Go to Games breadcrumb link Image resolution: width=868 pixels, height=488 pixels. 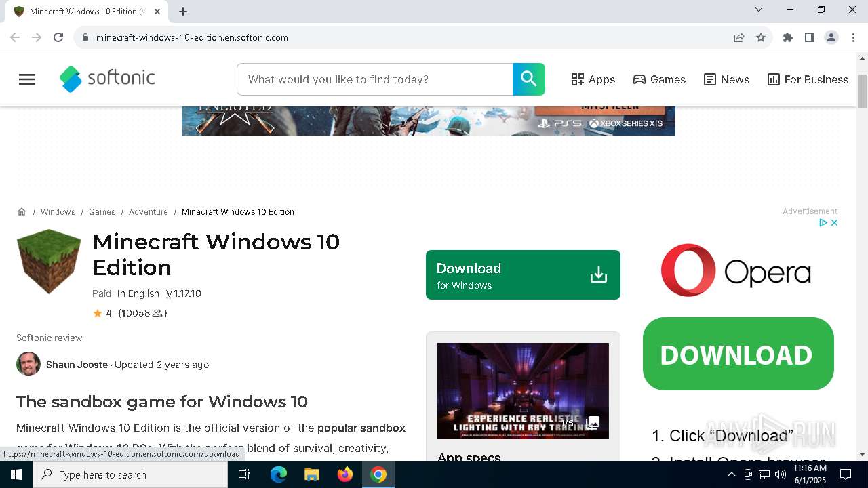coord(102,212)
